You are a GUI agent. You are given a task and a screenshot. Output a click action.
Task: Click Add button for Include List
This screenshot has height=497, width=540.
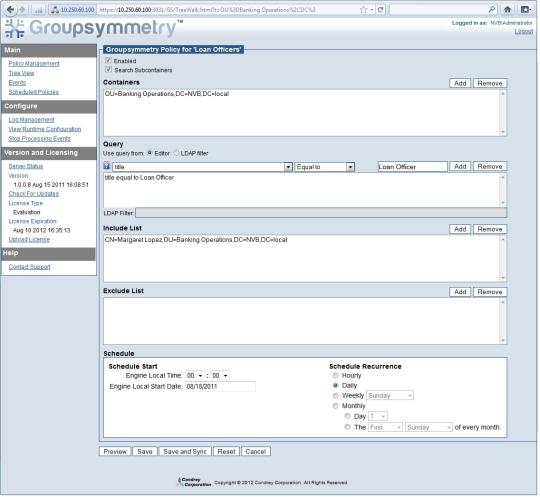pyautogui.click(x=460, y=229)
